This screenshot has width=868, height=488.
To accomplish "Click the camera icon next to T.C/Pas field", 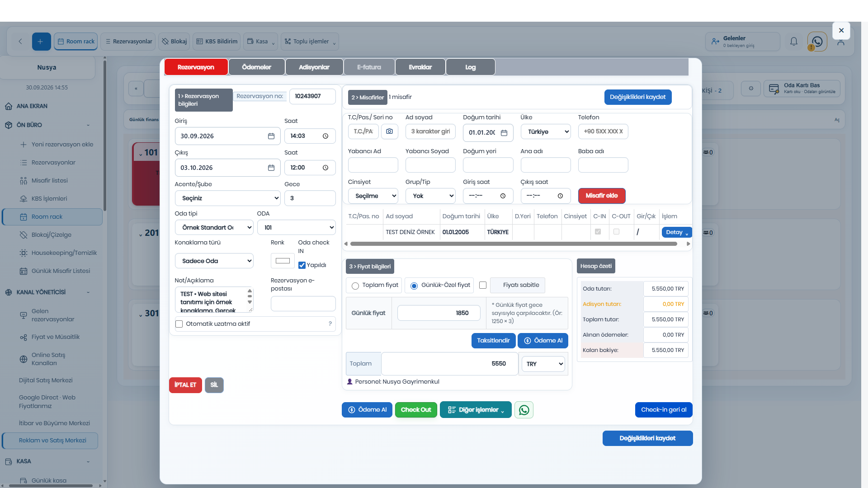I will point(389,131).
